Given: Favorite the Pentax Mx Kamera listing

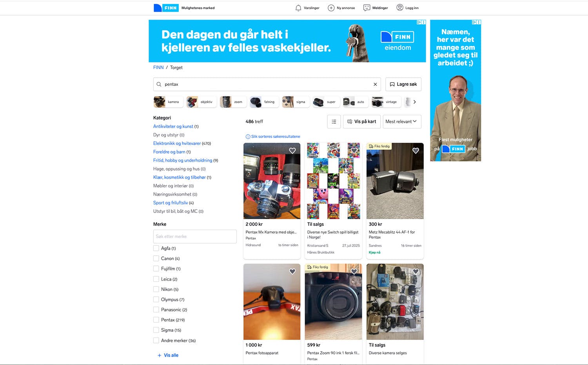Looking at the screenshot, I should click(x=292, y=151).
